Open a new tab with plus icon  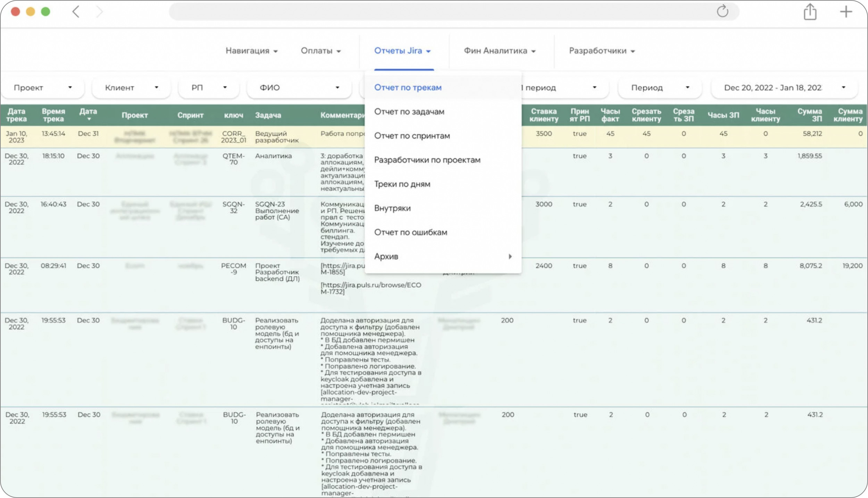[846, 12]
